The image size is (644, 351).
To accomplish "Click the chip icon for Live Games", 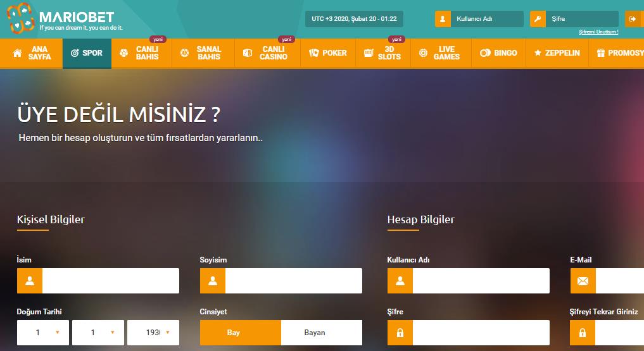I will click(x=423, y=53).
